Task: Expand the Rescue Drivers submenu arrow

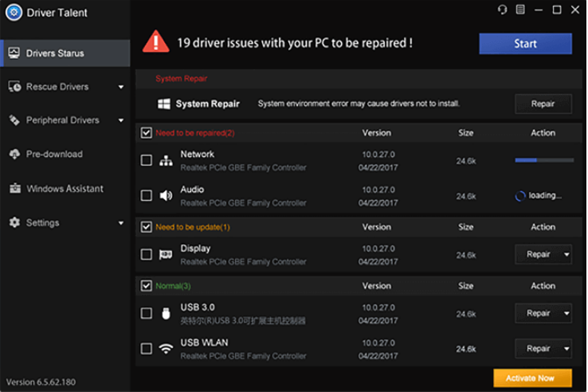Action: 121,87
